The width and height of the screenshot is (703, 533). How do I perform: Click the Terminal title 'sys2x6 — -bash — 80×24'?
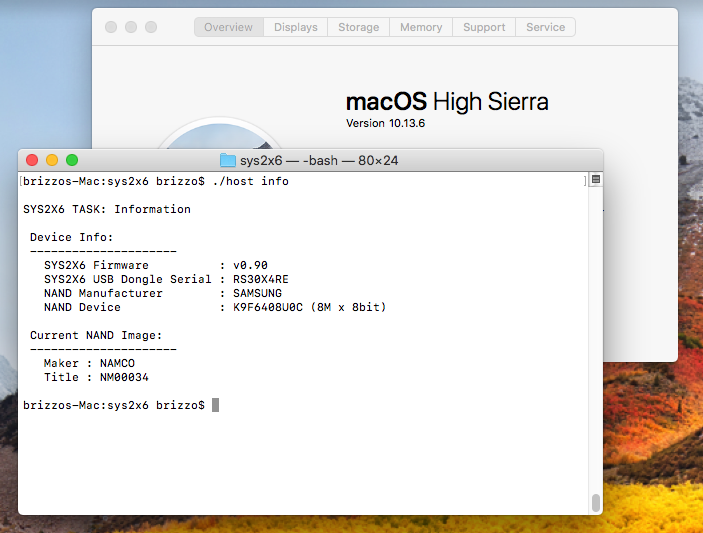pyautogui.click(x=319, y=160)
